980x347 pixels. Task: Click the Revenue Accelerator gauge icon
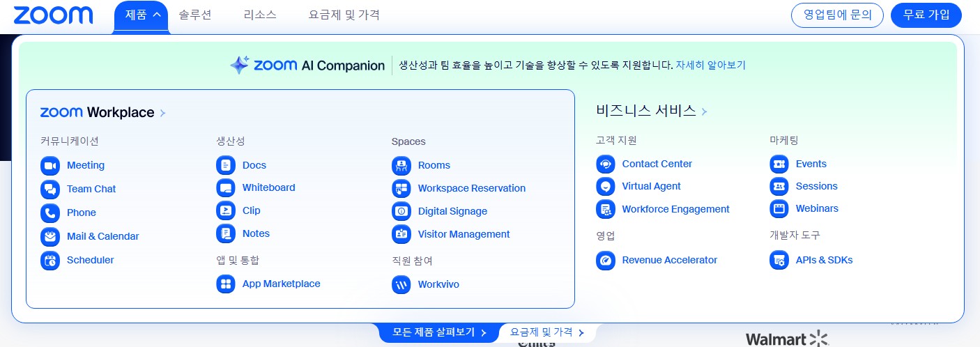(606, 261)
